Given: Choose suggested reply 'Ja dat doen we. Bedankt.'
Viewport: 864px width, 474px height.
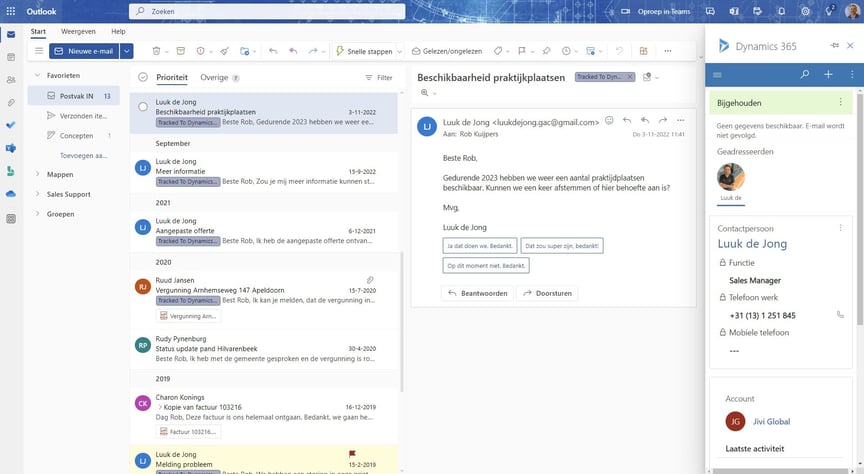Looking at the screenshot, I should pyautogui.click(x=479, y=246).
